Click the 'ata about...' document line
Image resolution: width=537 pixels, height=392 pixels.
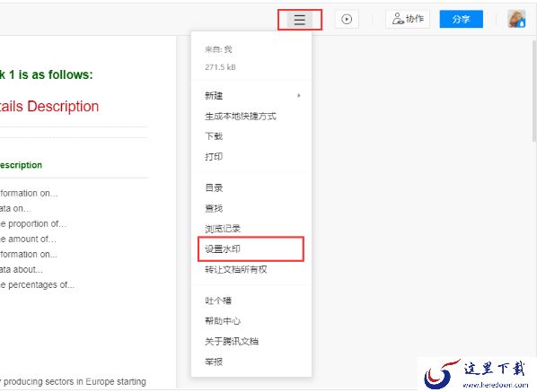pos(22,269)
